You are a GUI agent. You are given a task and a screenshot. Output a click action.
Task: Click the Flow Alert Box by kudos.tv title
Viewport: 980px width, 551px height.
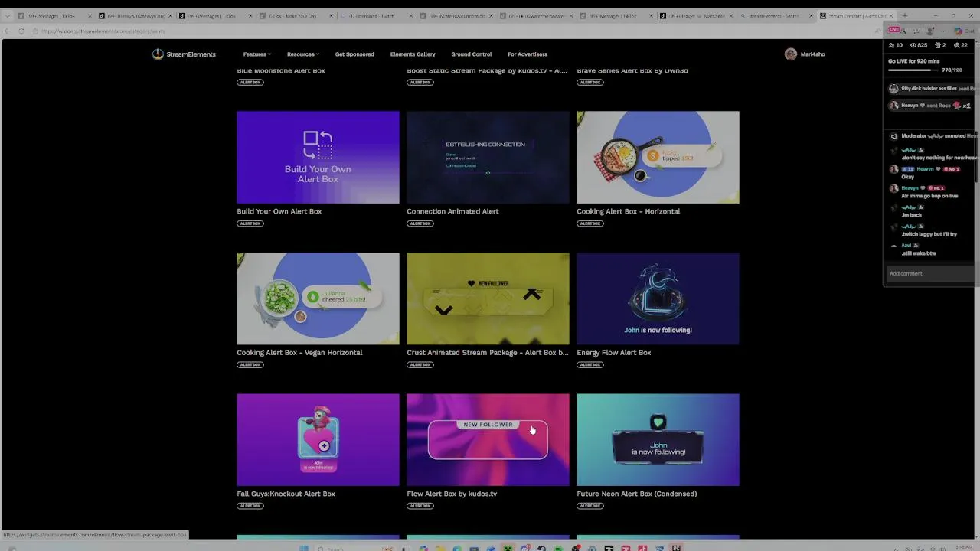(x=452, y=494)
